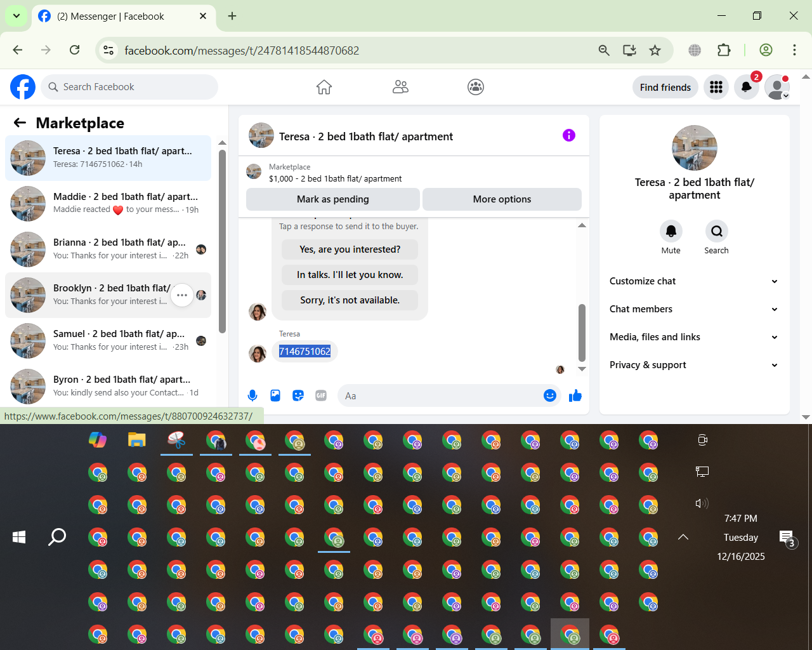Screen dimensions: 812x650
Task: Install app icon in address bar
Action: tap(629, 50)
